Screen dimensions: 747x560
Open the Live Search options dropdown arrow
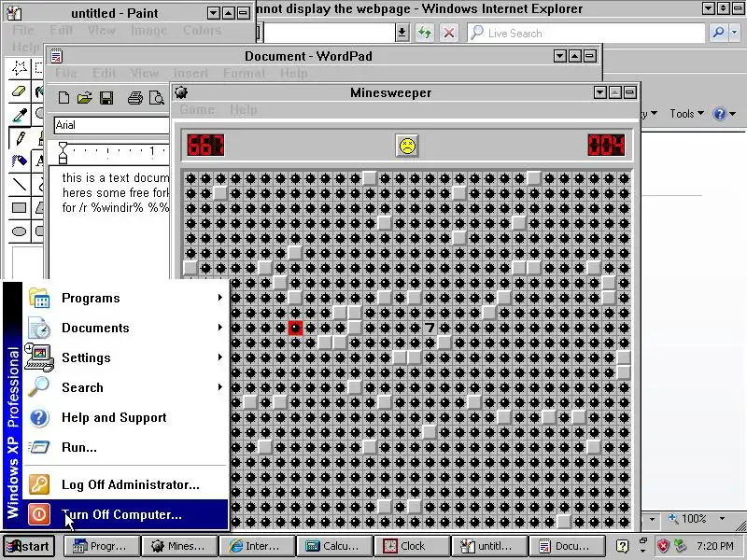pyautogui.click(x=734, y=33)
